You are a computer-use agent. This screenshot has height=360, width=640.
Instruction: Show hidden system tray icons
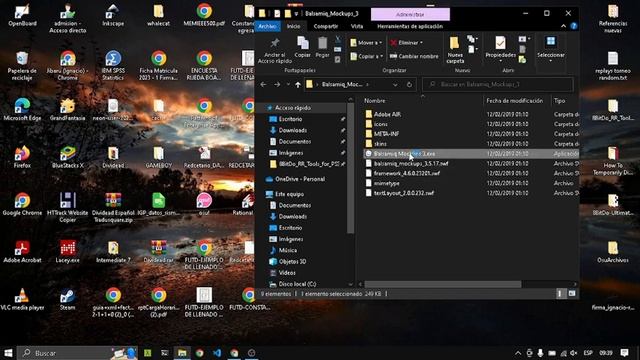[518, 353]
